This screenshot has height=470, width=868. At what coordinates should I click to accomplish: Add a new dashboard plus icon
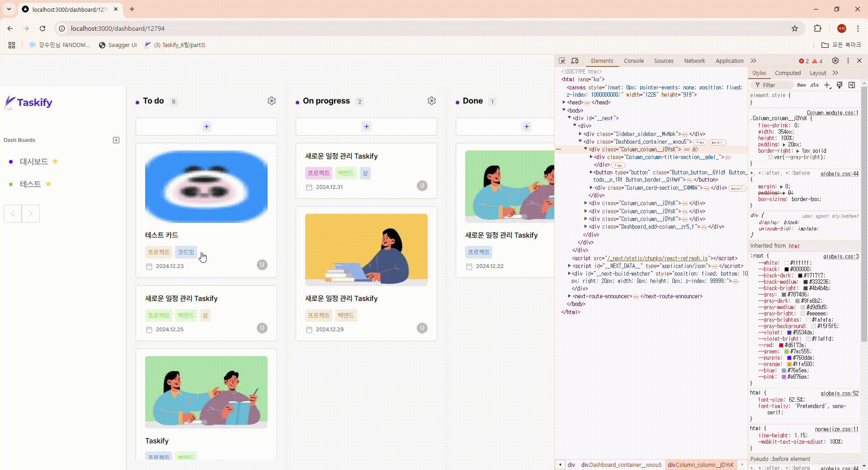[116, 140]
